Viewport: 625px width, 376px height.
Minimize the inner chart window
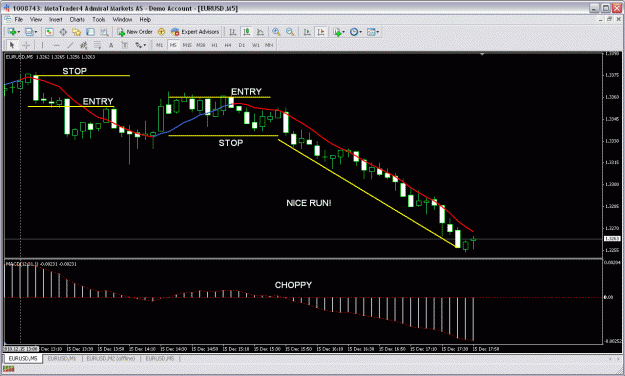(601, 20)
